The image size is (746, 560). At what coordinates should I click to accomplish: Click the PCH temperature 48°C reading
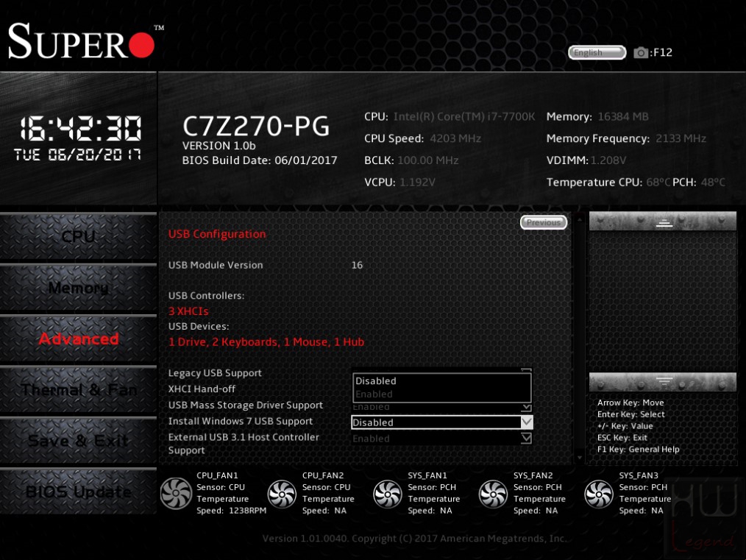[713, 182]
